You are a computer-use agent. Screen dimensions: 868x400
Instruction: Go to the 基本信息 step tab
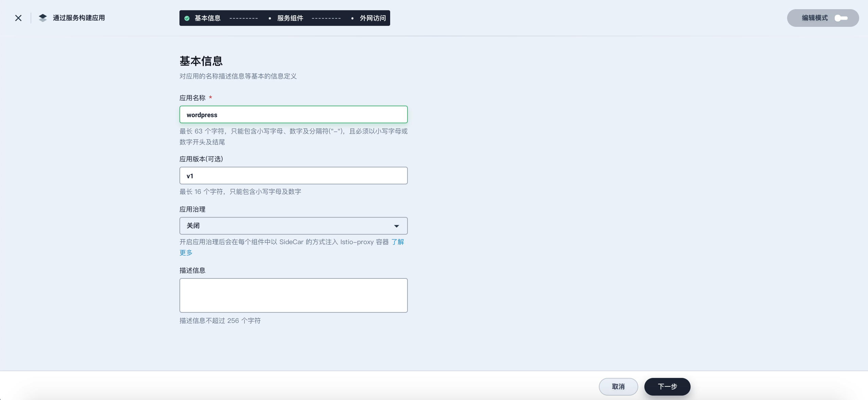207,18
